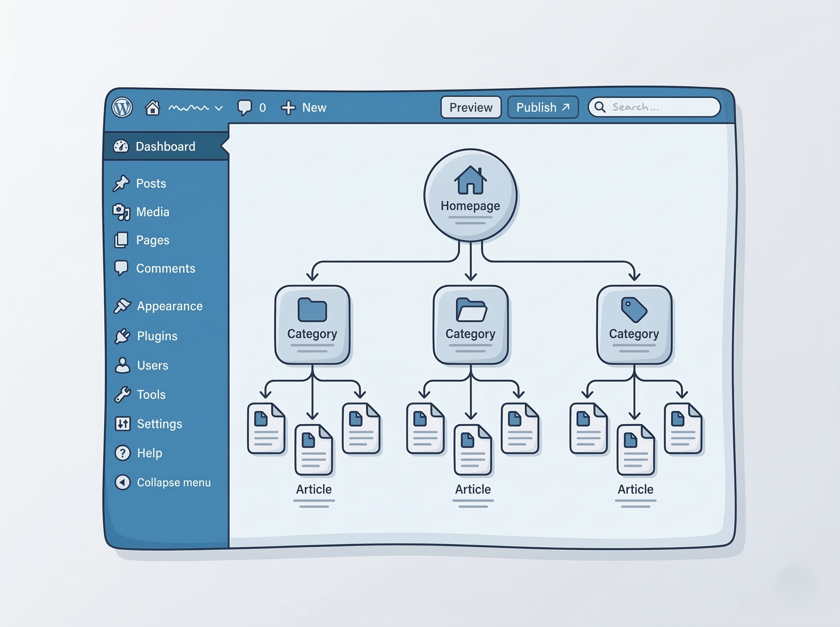Click the Plugins plug icon
This screenshot has height=627, width=840.
point(122,336)
